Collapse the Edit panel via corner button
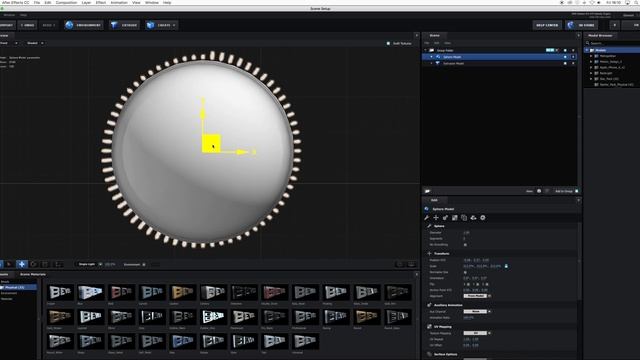The image size is (640, 360). click(578, 200)
